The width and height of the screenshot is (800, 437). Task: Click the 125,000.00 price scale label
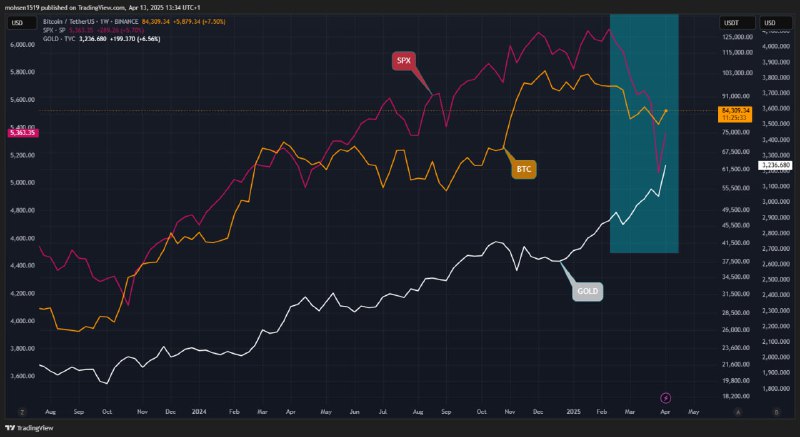pos(737,37)
